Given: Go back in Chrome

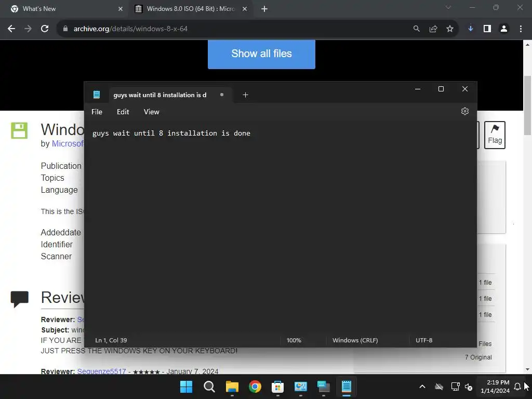Looking at the screenshot, I should tap(11, 29).
